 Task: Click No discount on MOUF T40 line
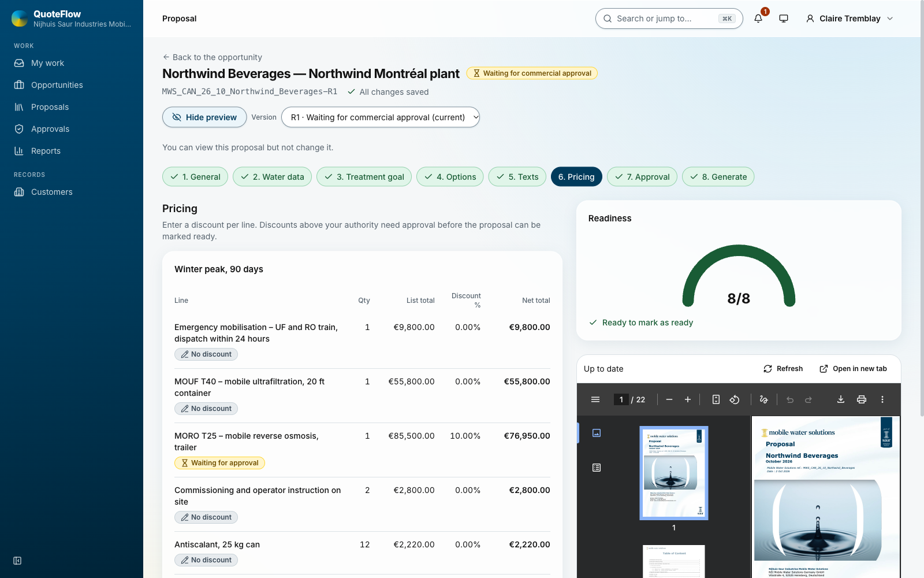click(x=206, y=409)
